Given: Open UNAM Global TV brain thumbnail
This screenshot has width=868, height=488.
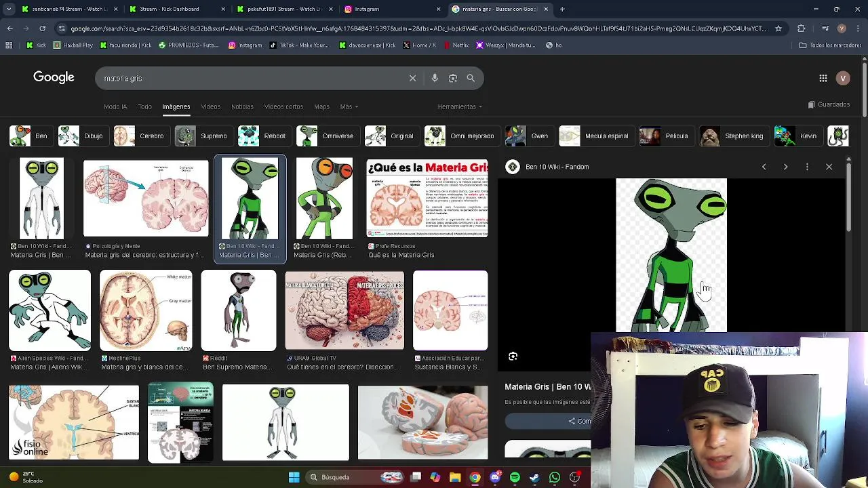Looking at the screenshot, I should (x=344, y=310).
